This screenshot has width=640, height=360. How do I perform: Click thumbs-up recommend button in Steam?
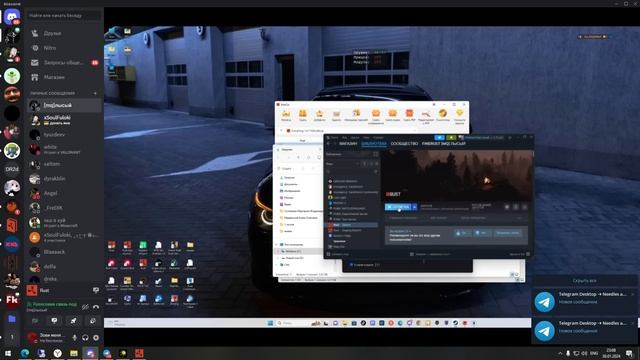click(462, 233)
